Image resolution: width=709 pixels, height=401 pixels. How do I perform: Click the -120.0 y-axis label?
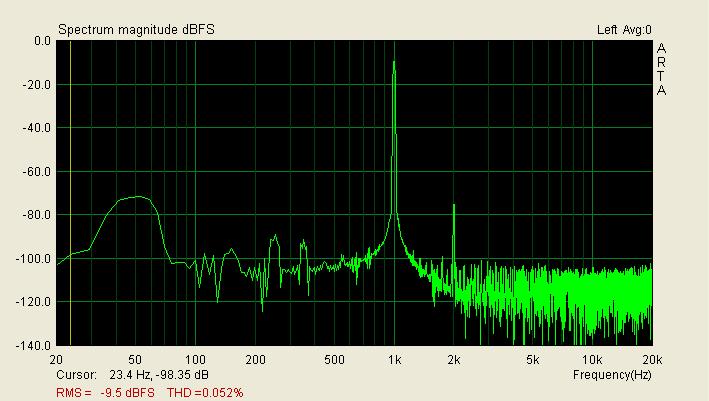34,302
